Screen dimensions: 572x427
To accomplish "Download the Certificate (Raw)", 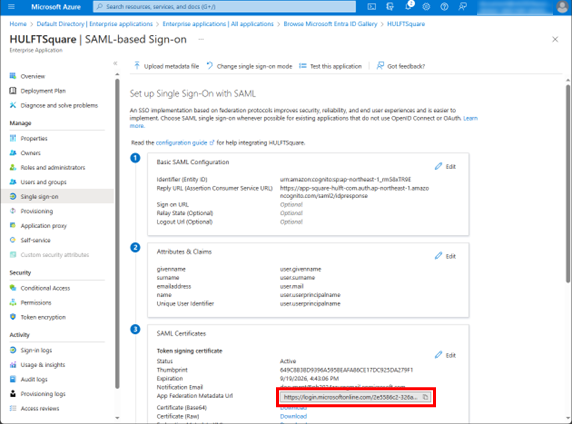I will coord(293,416).
